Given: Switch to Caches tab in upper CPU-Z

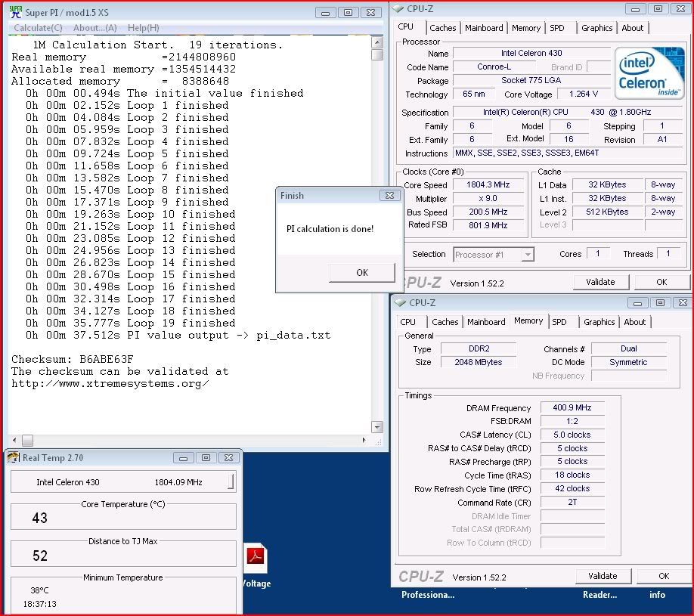Looking at the screenshot, I should tap(442, 28).
